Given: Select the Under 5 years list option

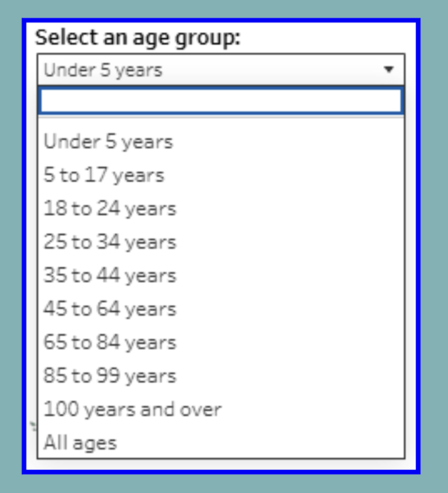Looking at the screenshot, I should click(x=108, y=142).
